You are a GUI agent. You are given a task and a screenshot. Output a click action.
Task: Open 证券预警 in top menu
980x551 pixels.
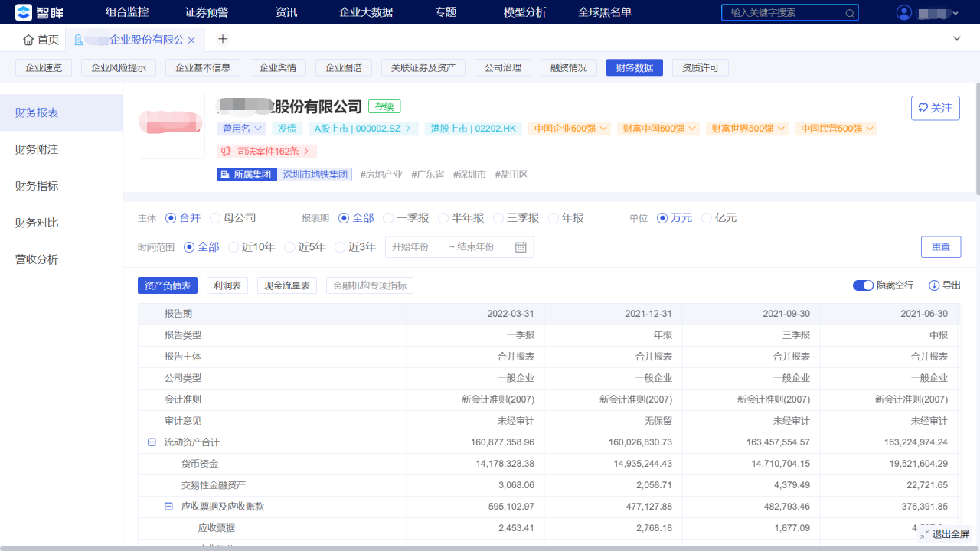207,12
